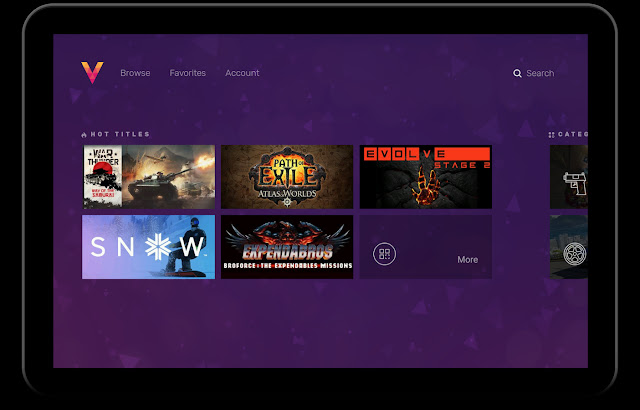Click the Categories heading icon
The image size is (640, 410).
(551, 135)
